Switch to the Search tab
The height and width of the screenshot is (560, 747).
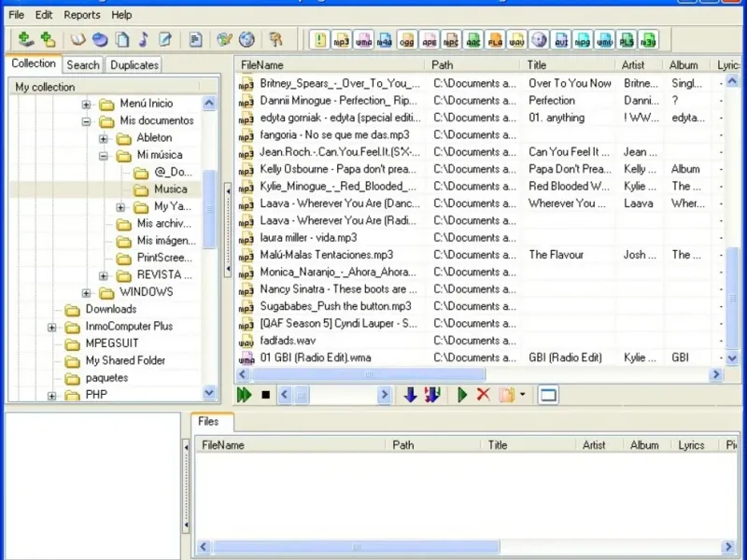(x=83, y=65)
